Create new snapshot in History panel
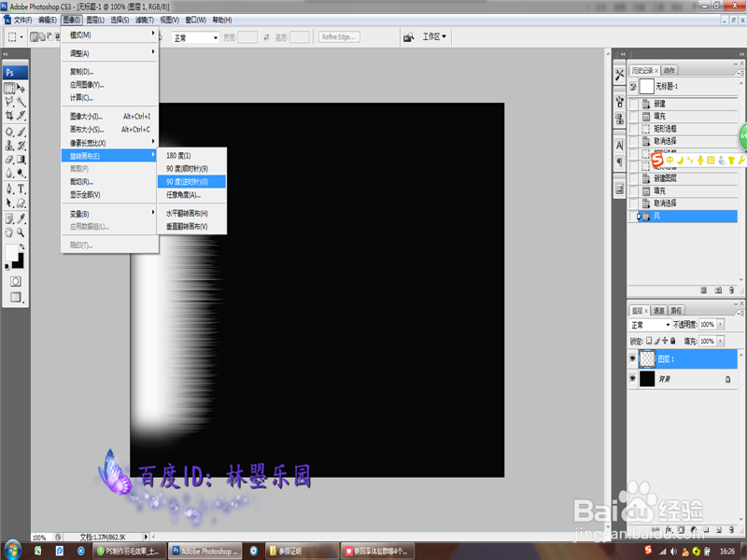This screenshot has height=560, width=747. [718, 290]
